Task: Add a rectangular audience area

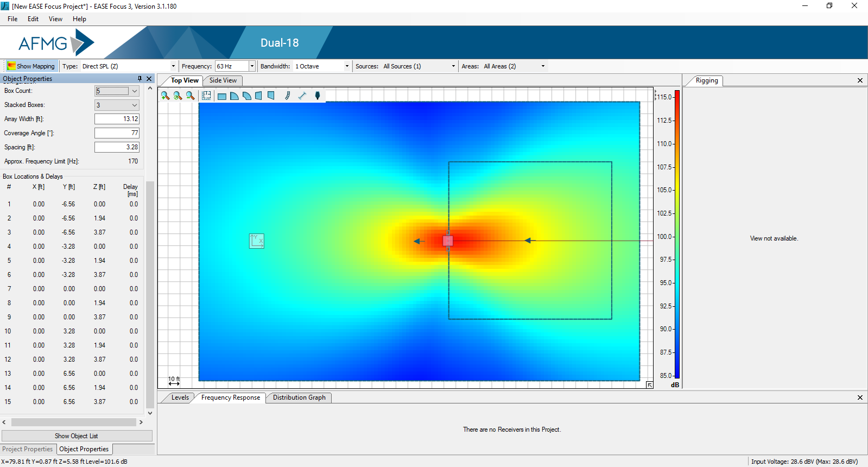Action: [222, 96]
